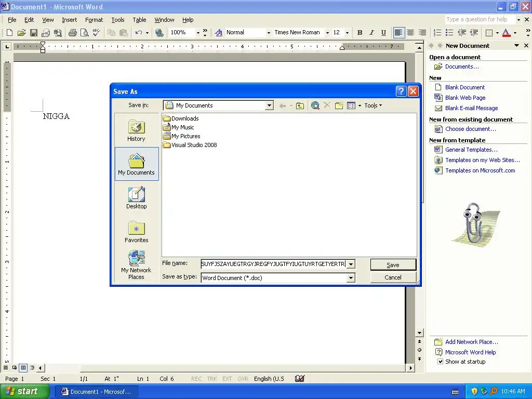Expand the File name dropdown arrow
The image size is (532, 399).
tap(351, 264)
